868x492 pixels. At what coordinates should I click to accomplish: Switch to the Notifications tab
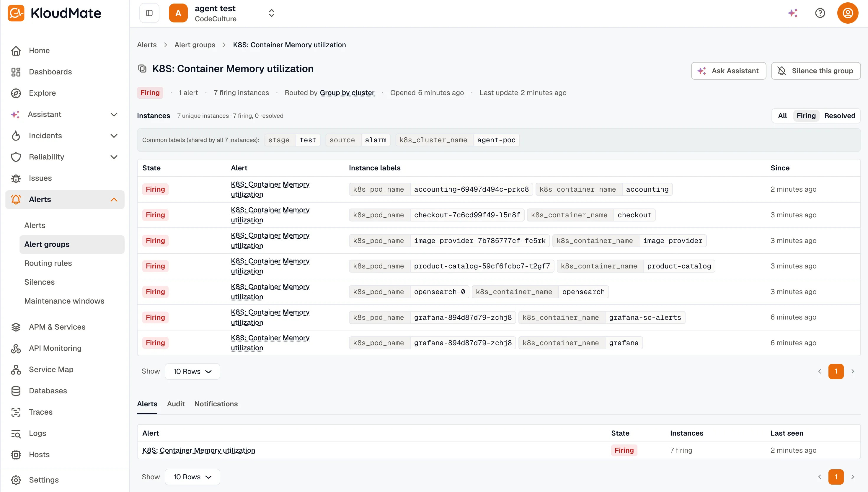[216, 404]
